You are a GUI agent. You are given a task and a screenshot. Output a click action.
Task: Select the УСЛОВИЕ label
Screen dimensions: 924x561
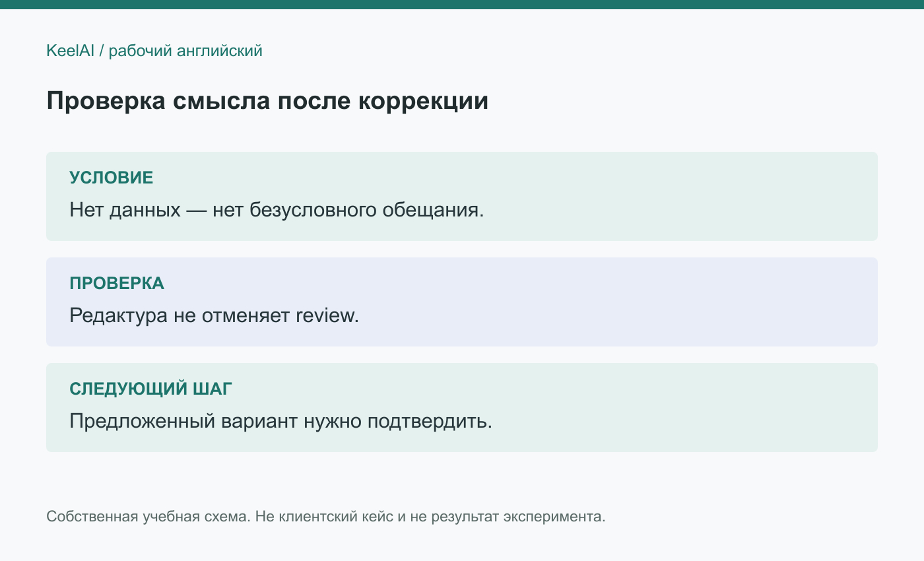[112, 178]
